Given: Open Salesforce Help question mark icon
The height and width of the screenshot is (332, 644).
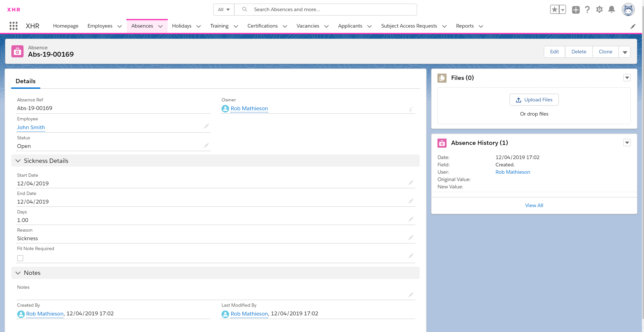Looking at the screenshot, I should click(587, 9).
